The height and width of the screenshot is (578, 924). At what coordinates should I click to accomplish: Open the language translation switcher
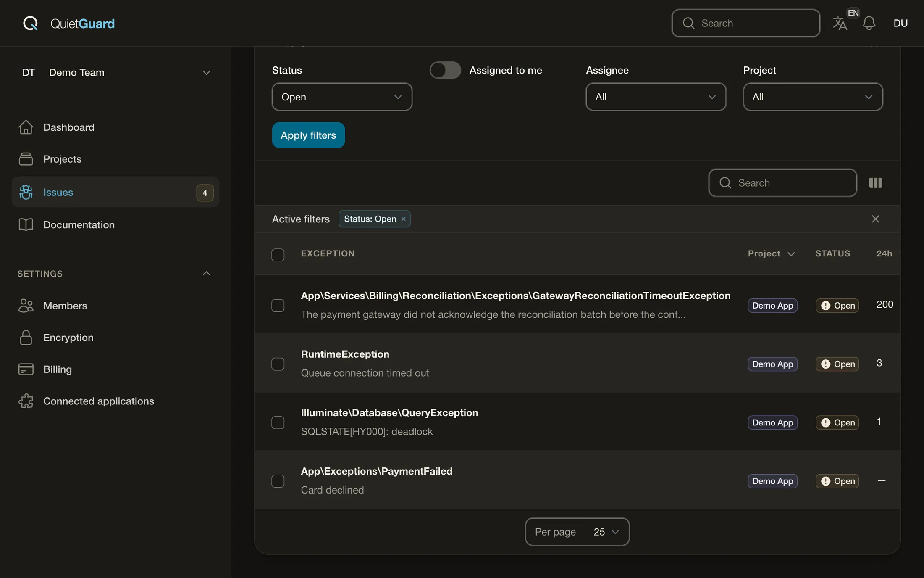840,23
